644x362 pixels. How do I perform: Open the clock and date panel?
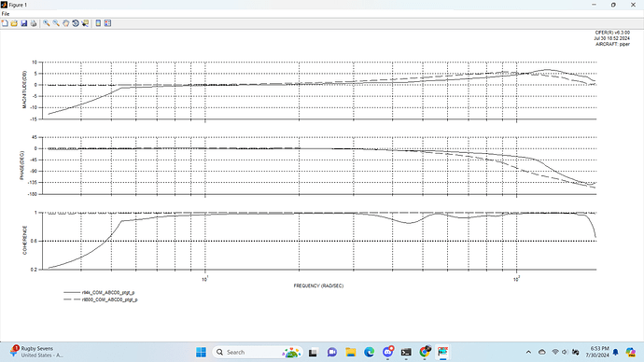pos(597,352)
